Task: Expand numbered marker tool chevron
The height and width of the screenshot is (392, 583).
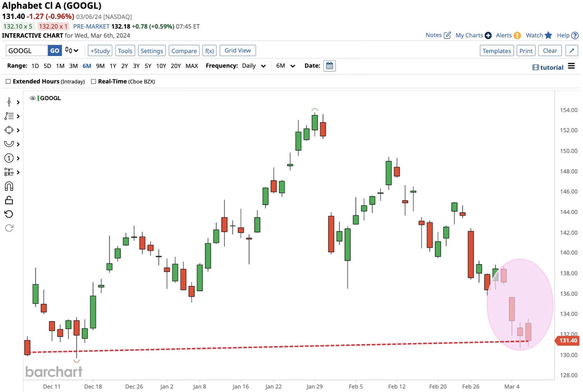Action: pos(18,158)
